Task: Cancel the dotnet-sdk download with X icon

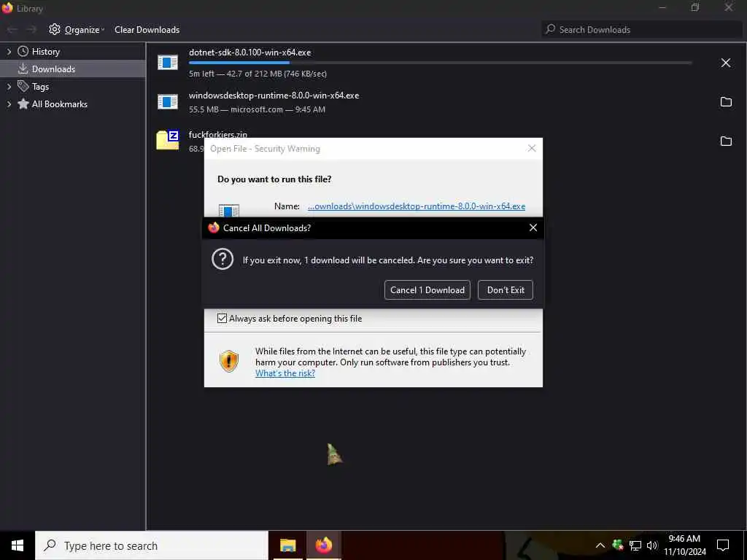Action: 726,63
